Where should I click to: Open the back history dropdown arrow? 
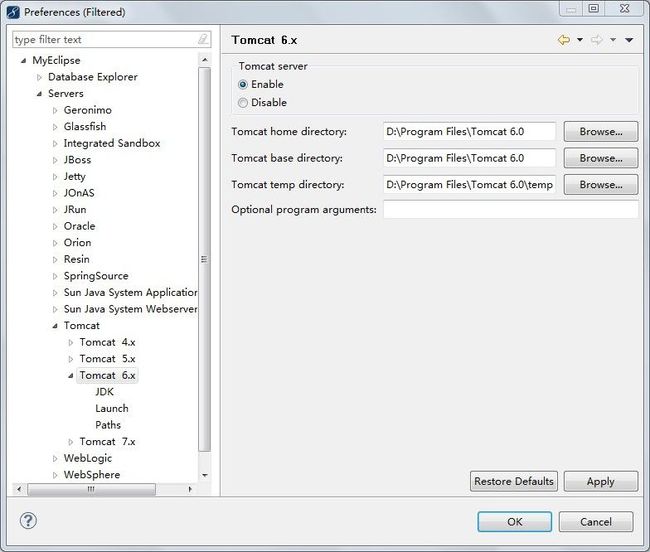pyautogui.click(x=580, y=40)
